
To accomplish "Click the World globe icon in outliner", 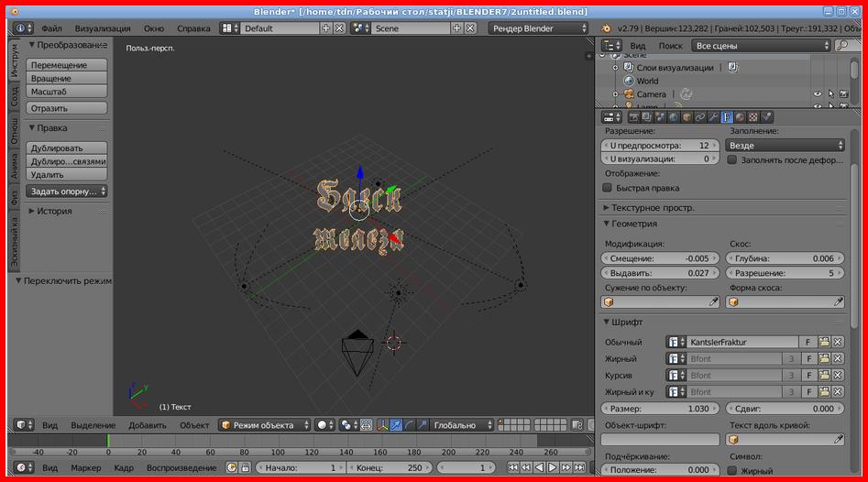I will pos(629,81).
